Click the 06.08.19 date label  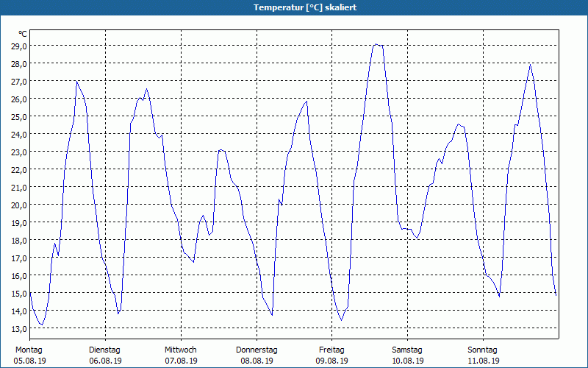coord(105,361)
